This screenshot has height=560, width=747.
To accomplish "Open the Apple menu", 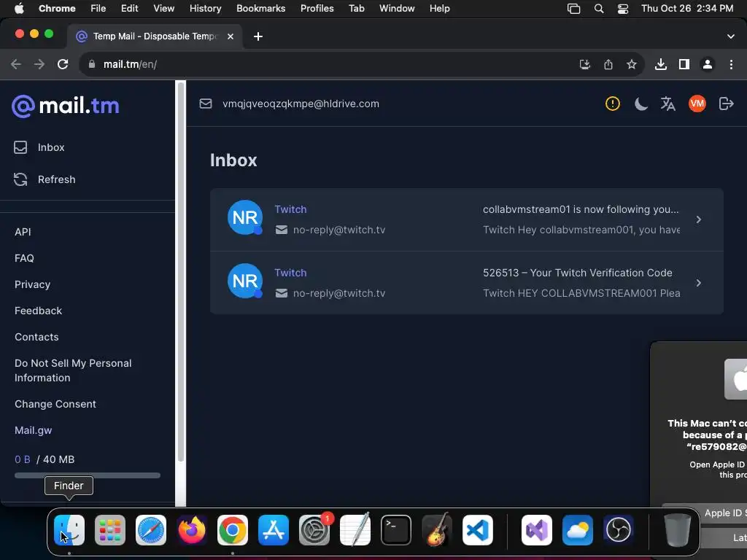I will [19, 9].
